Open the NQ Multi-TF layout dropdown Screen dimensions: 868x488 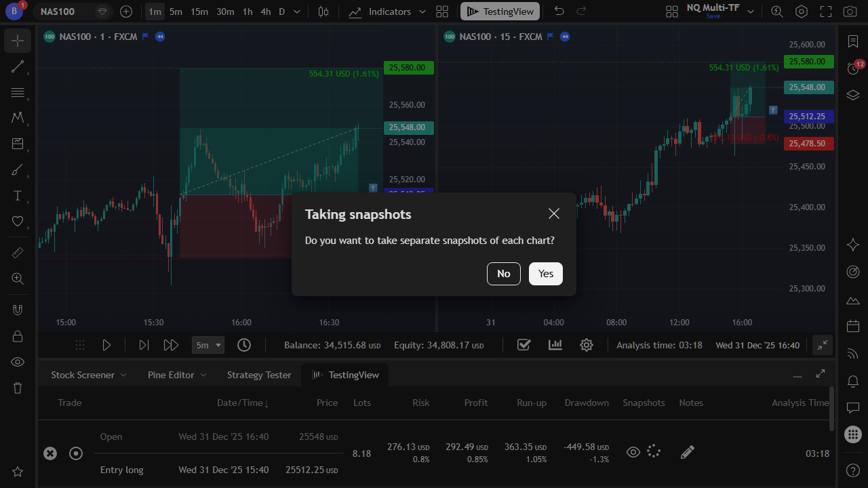click(x=751, y=12)
